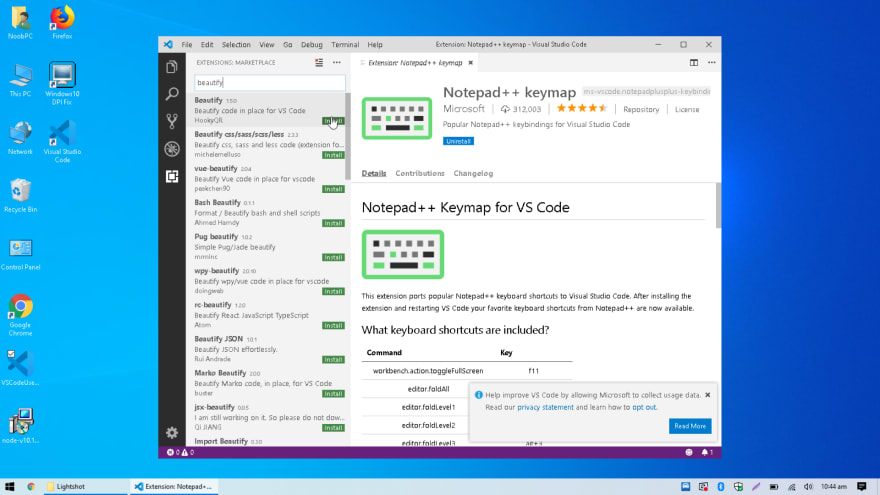Open the Edit menu
This screenshot has width=880, height=495.
pyautogui.click(x=207, y=45)
